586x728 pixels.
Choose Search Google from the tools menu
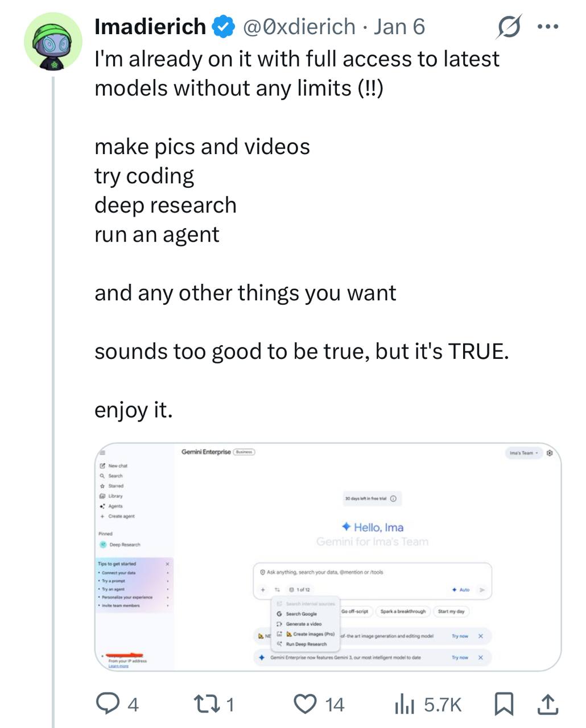301,614
